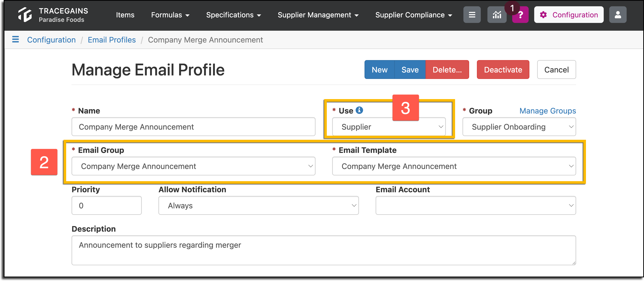This screenshot has width=644, height=281.
Task: Open the user profile icon
Action: click(618, 15)
